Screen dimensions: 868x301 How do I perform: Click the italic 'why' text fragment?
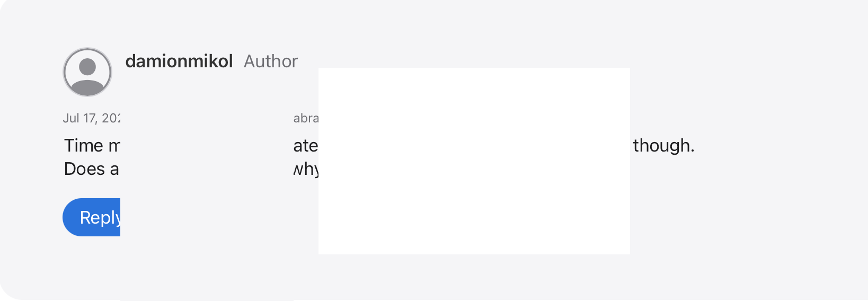tap(306, 169)
